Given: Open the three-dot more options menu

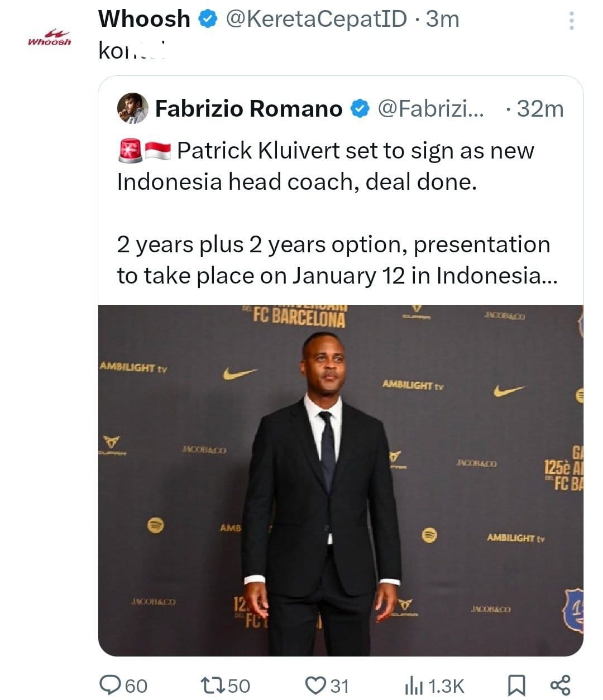Looking at the screenshot, I should tap(571, 21).
